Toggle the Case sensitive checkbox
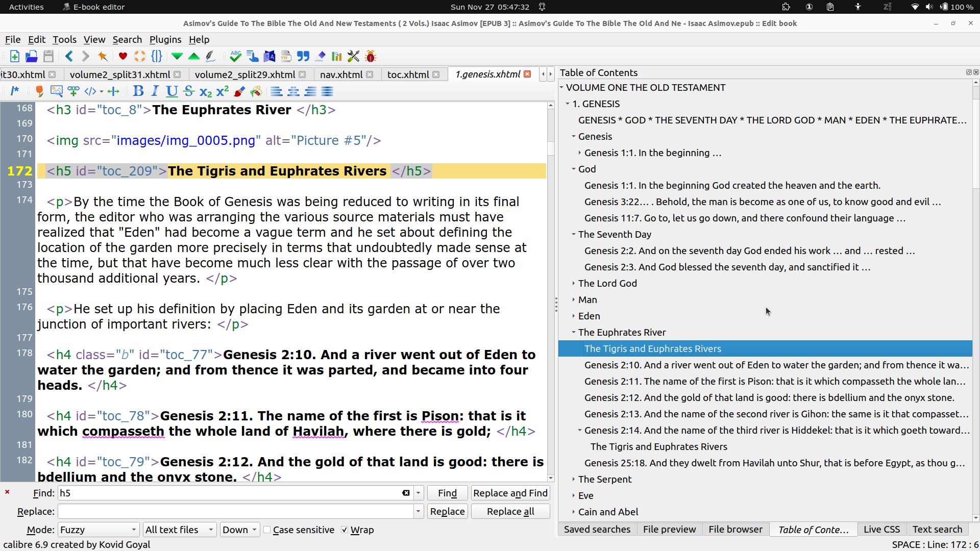This screenshot has width=980, height=551. click(267, 530)
